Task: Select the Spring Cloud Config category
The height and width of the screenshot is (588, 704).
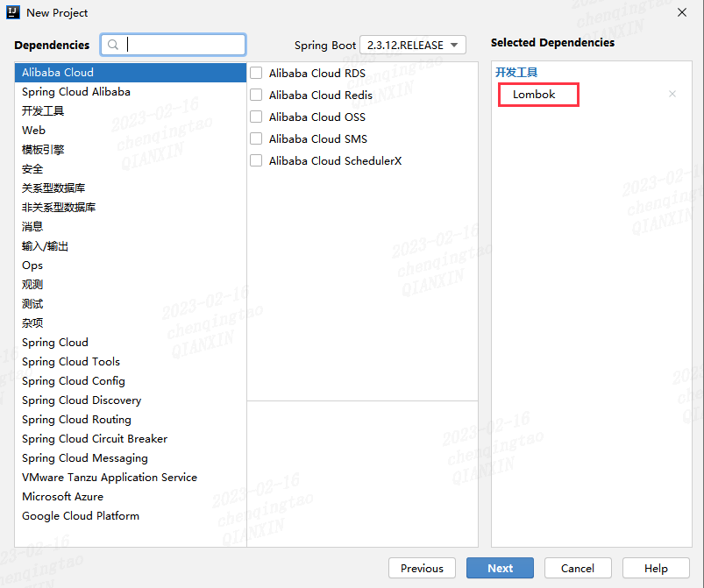Action: (131, 381)
